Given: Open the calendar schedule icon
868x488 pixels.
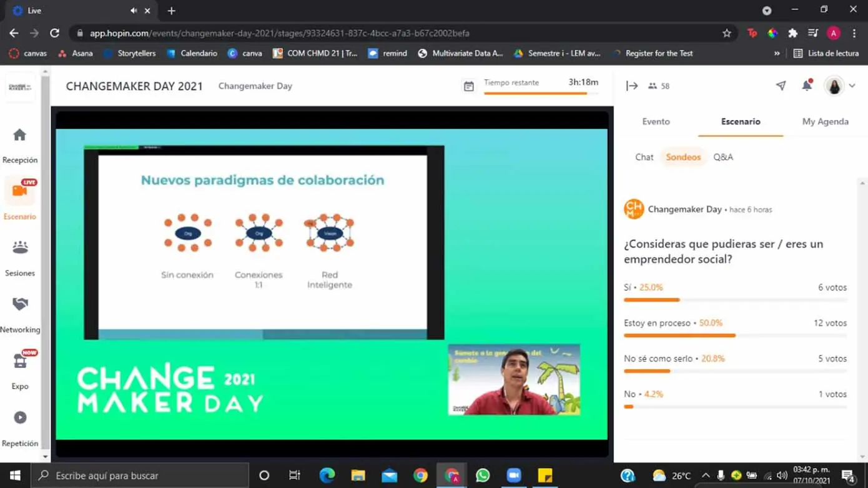Looking at the screenshot, I should [x=469, y=86].
